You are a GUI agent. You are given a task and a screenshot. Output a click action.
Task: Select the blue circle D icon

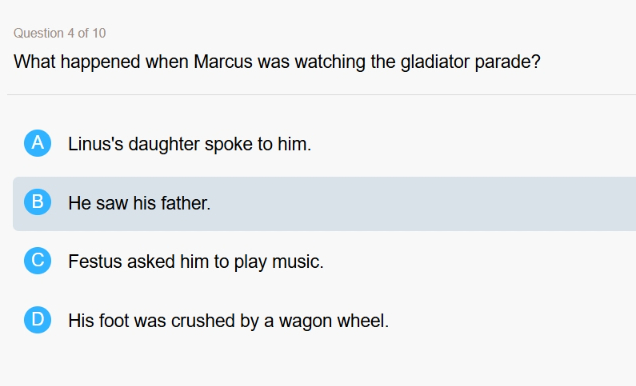tap(37, 320)
